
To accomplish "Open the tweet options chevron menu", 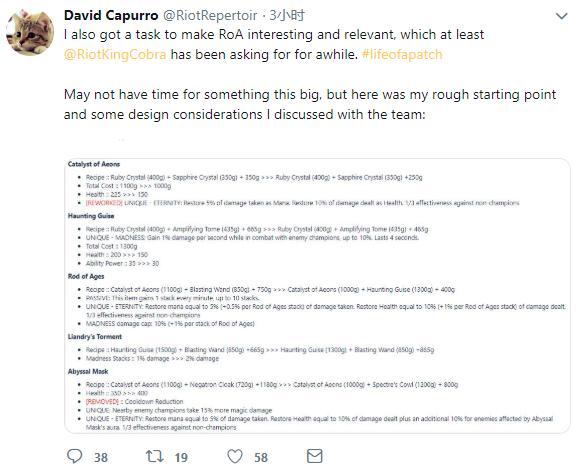I will click(x=562, y=16).
